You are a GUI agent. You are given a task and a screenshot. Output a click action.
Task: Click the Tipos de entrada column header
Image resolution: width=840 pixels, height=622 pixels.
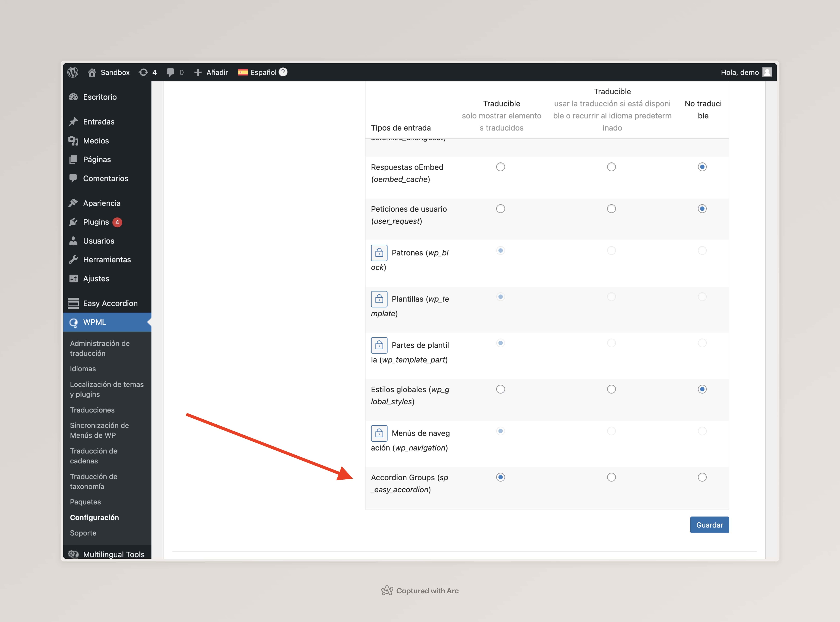click(401, 128)
